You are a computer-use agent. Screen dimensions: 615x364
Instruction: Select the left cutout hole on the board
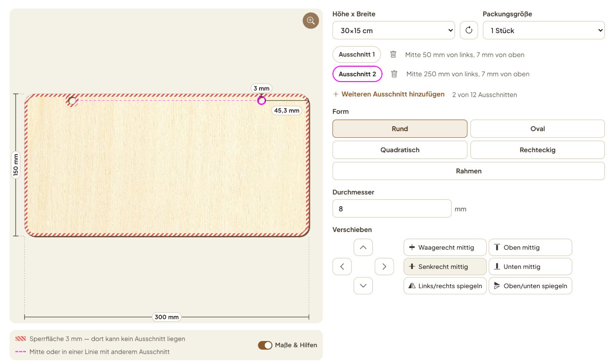[x=72, y=100]
